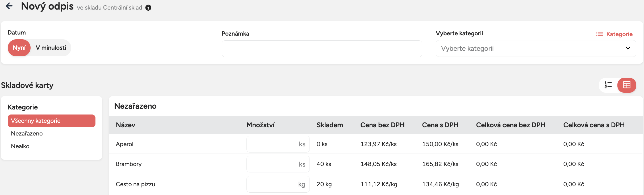Click the back arrow icon

(9, 6)
